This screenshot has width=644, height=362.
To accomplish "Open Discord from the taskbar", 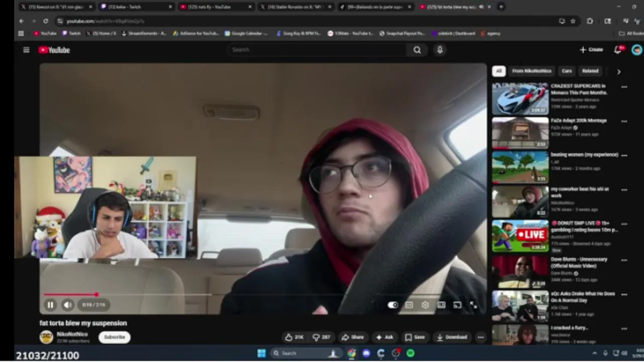I will 366,353.
